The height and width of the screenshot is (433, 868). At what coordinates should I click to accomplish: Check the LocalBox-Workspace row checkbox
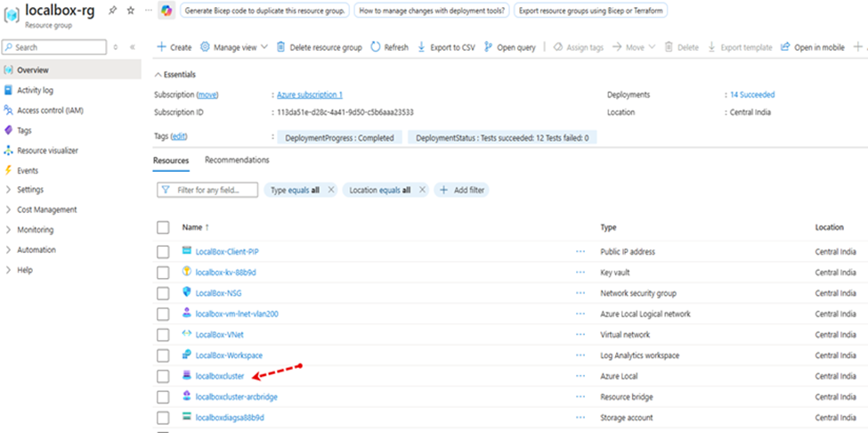click(x=163, y=355)
